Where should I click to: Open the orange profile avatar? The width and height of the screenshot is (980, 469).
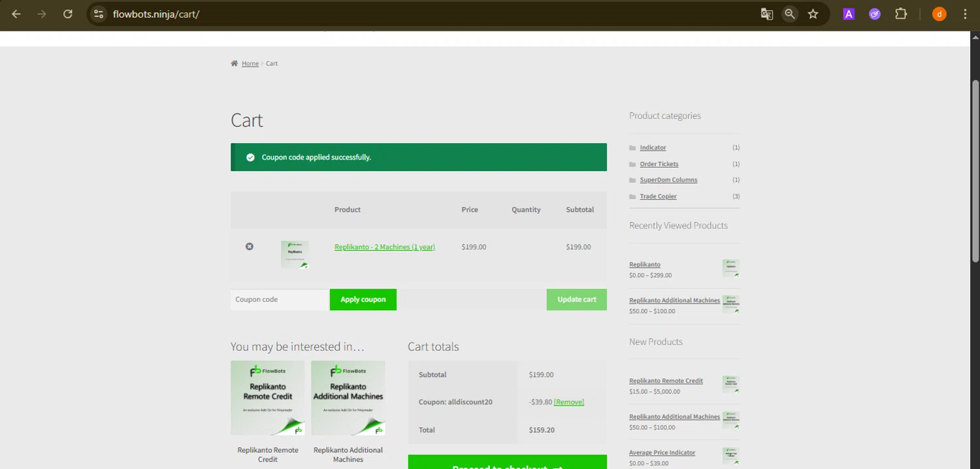coord(939,14)
